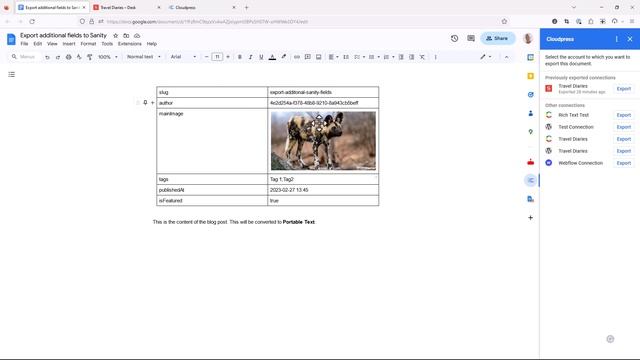Screen dimensions: 640x360
Task: Open the File menu
Action: (24, 44)
